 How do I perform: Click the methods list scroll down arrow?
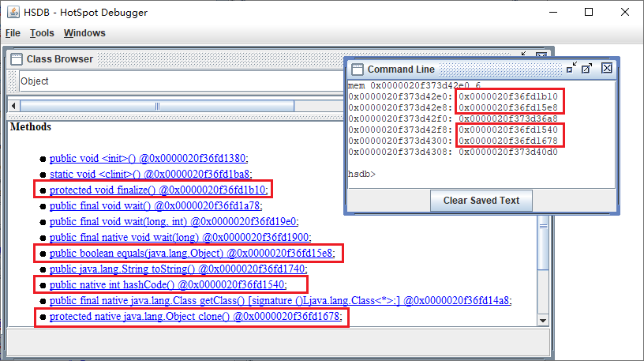(x=543, y=321)
